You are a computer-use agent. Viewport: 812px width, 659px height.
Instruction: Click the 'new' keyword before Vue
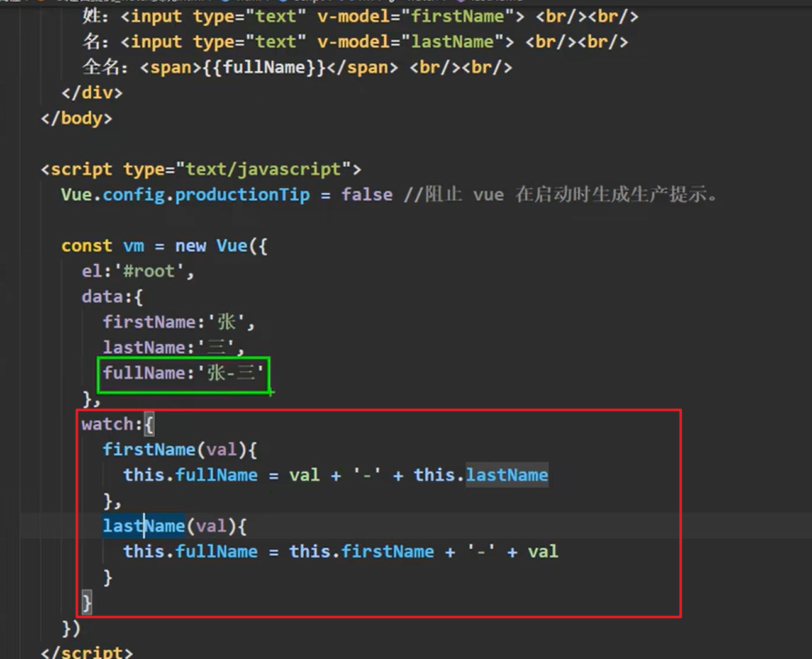tap(191, 245)
